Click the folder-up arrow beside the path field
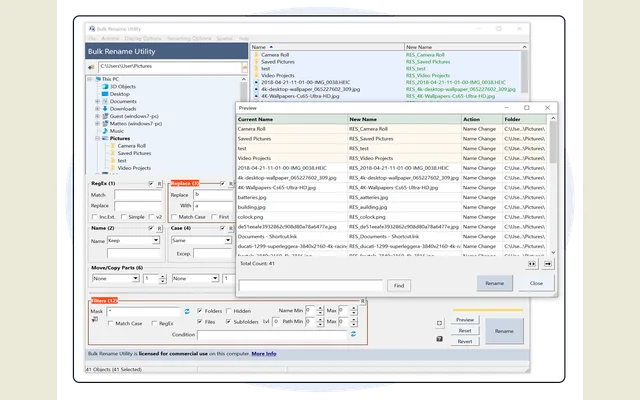This screenshot has width=640, height=400. click(x=91, y=67)
